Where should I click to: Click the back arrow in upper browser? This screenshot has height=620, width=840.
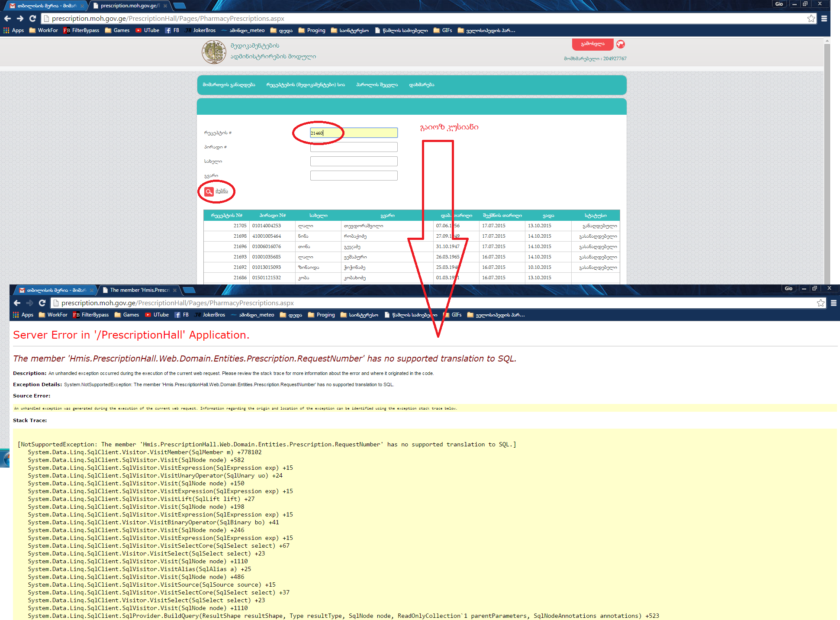point(7,19)
